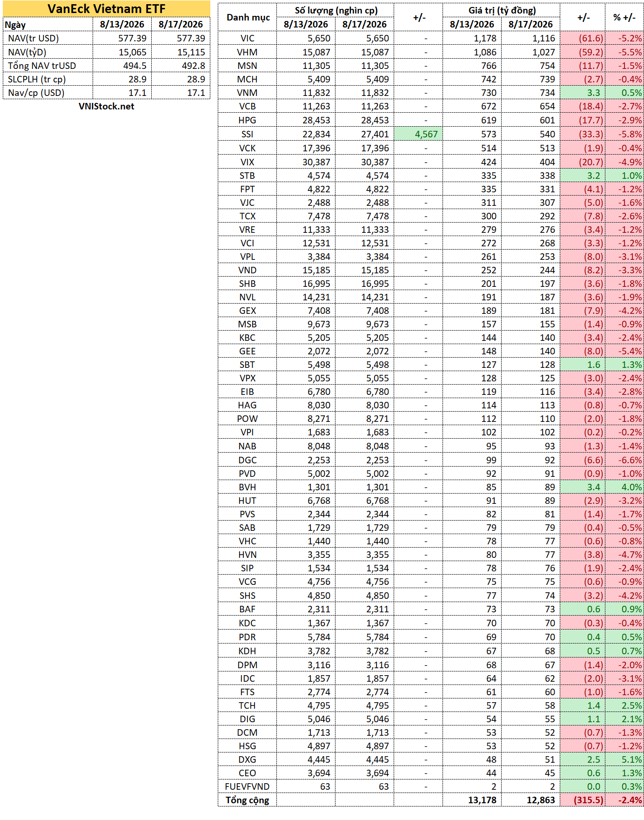Click the VIC ticker cell
Image resolution: width=644 pixels, height=820 pixels.
click(248, 38)
